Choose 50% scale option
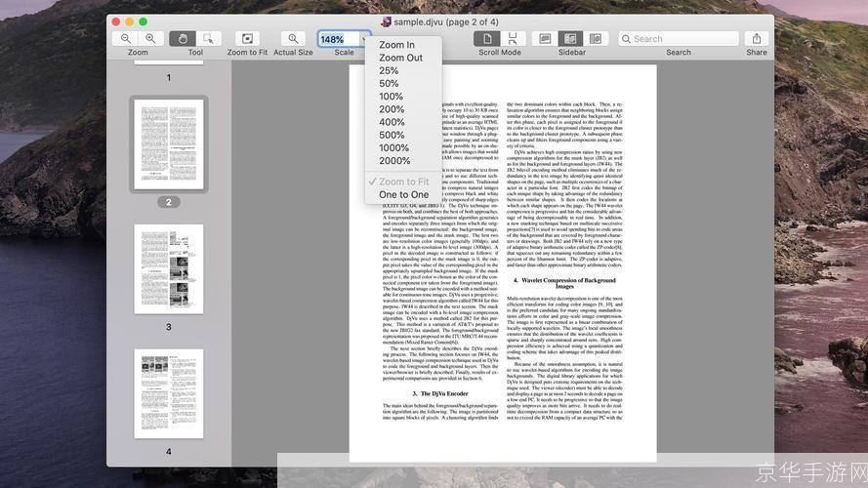The image size is (868, 488). [x=389, y=84]
